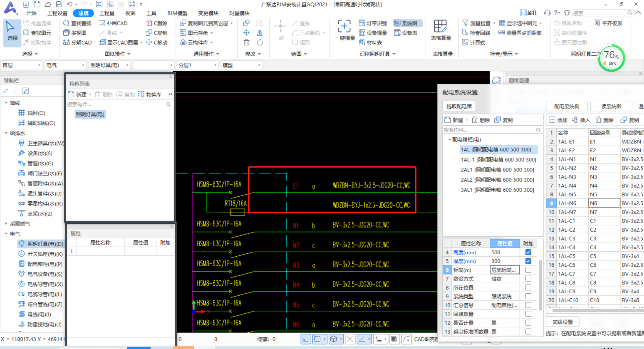
Task: Click 灯带识别 tool
Action: click(x=373, y=23)
